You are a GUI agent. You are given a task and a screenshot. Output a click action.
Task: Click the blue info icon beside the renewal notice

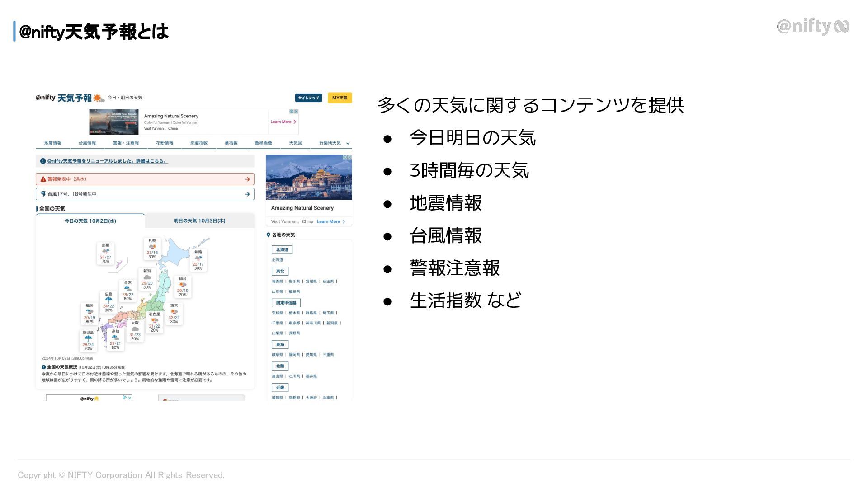(43, 161)
